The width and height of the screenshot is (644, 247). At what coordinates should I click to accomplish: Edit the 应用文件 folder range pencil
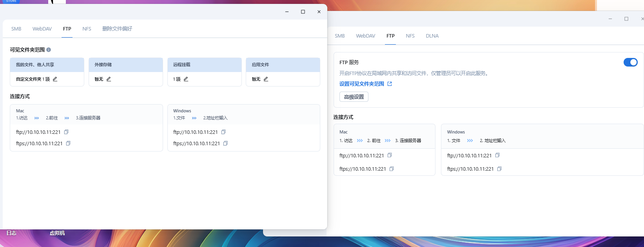click(x=266, y=79)
